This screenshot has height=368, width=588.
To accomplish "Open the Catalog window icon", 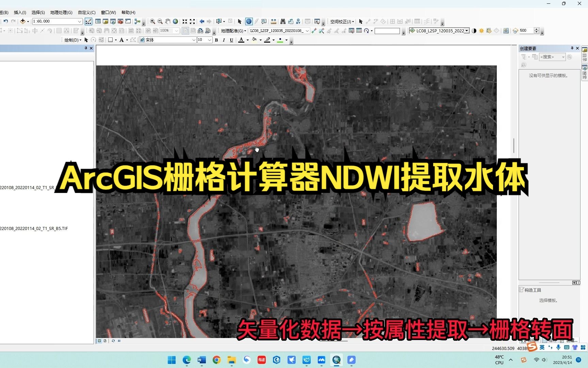I will tap(105, 21).
